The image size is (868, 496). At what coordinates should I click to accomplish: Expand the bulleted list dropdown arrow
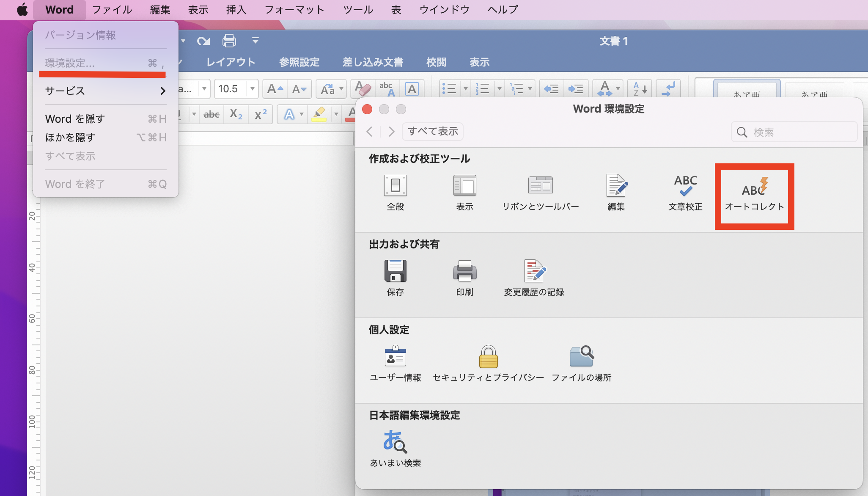click(x=465, y=89)
